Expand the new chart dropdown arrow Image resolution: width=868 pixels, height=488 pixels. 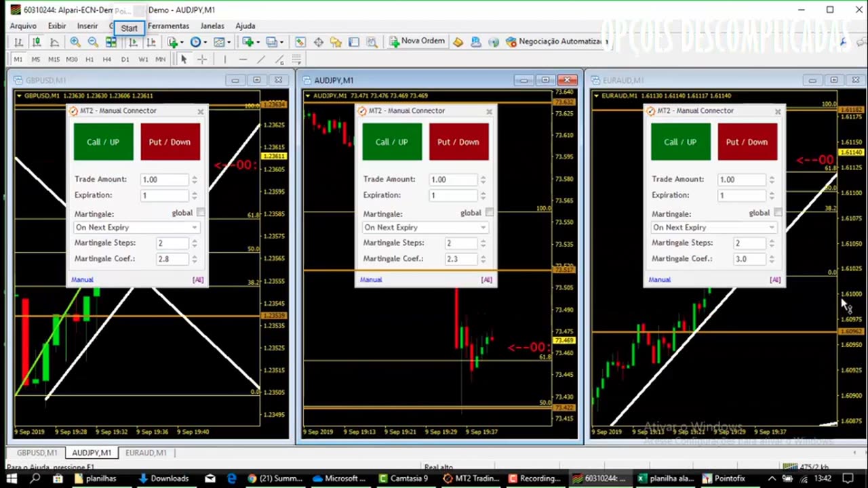coord(258,42)
